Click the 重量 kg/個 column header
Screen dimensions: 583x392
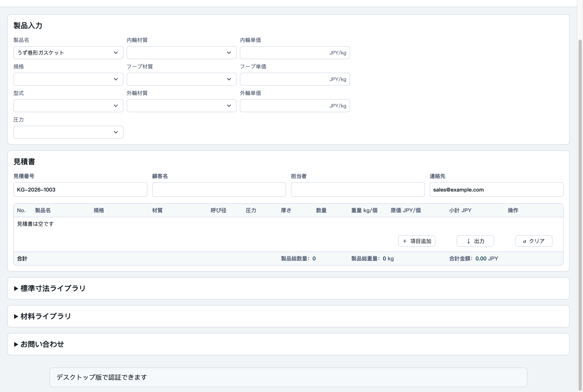pyautogui.click(x=364, y=210)
